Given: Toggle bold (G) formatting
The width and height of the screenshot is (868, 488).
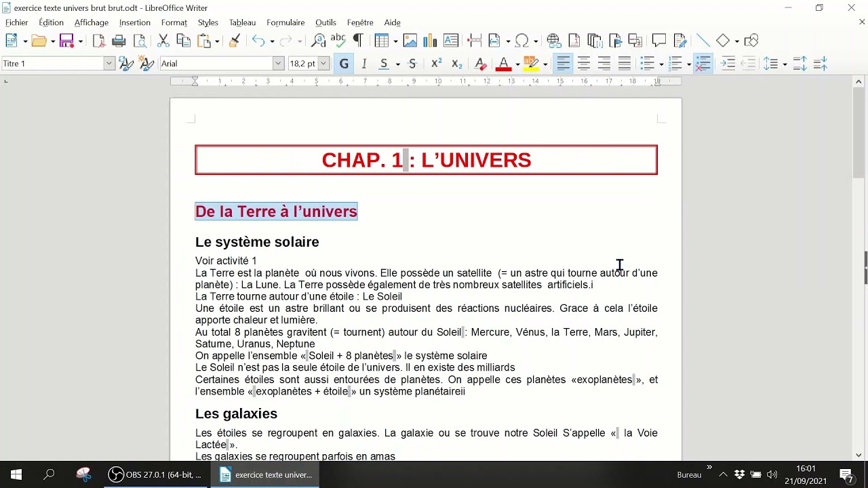Looking at the screenshot, I should click(x=344, y=64).
